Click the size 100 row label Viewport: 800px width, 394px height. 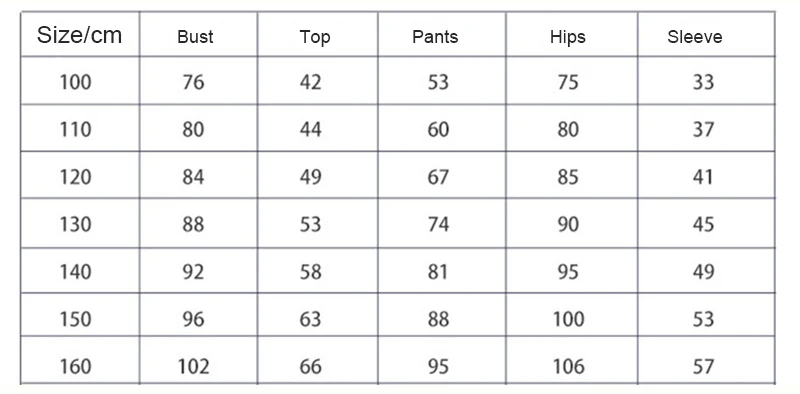pyautogui.click(x=76, y=82)
